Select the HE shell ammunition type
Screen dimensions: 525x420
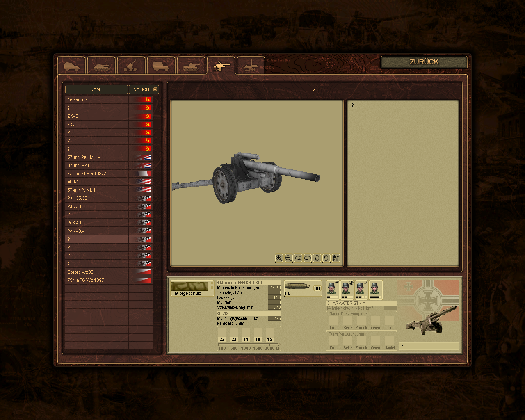(303, 288)
